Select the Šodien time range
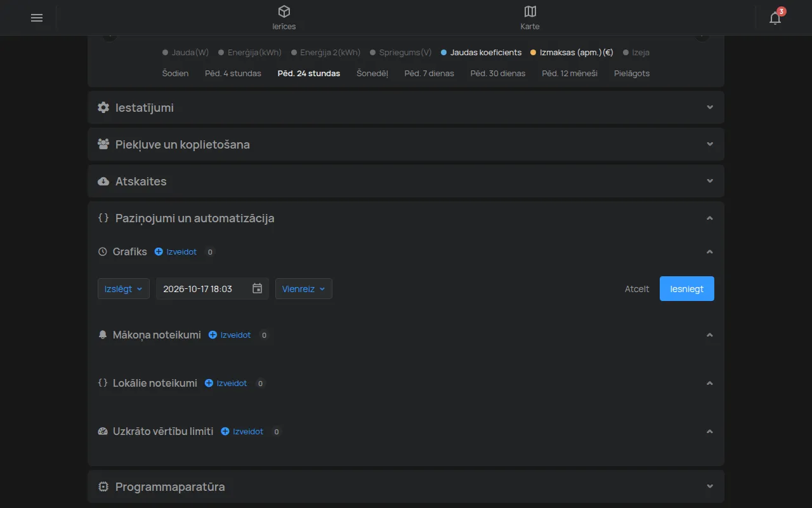This screenshot has width=812, height=508. 175,73
